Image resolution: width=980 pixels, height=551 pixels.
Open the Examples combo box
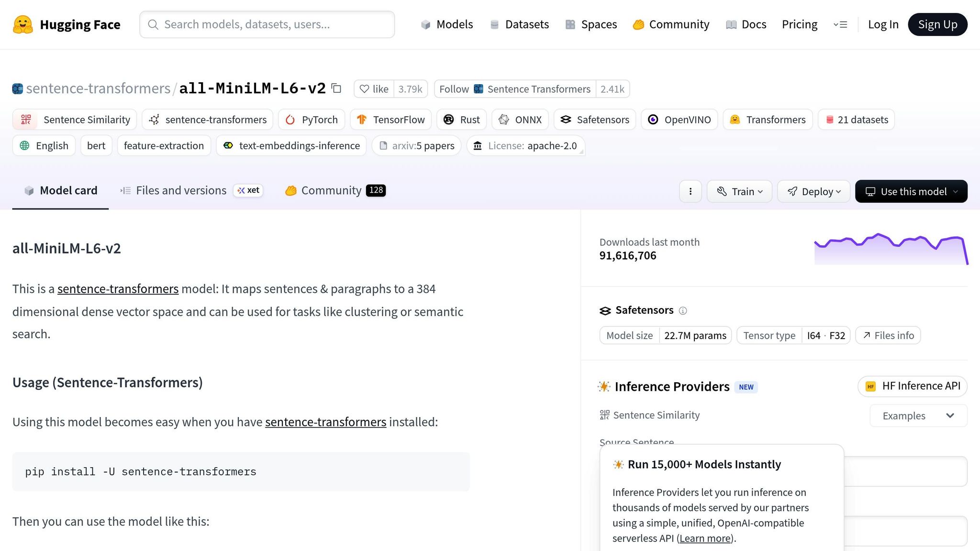coord(918,416)
